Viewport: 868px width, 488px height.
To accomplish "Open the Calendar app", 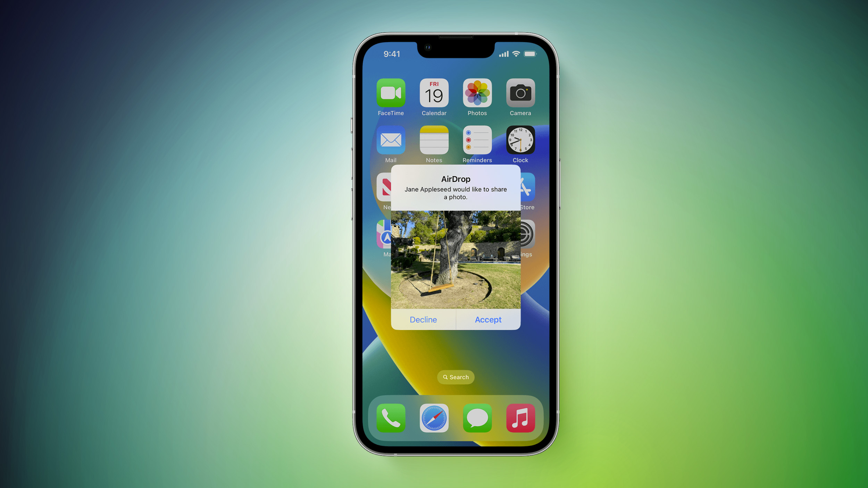I will [433, 94].
